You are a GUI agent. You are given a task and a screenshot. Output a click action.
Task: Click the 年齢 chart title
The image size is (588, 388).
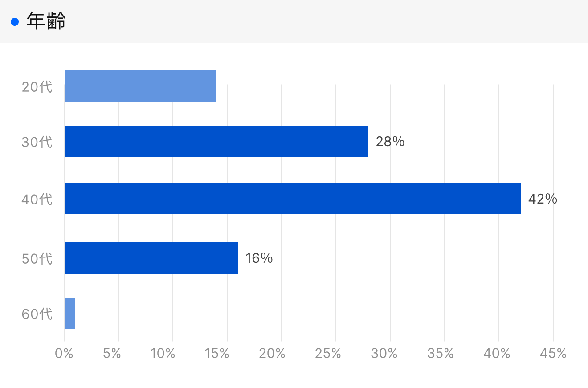(x=46, y=21)
